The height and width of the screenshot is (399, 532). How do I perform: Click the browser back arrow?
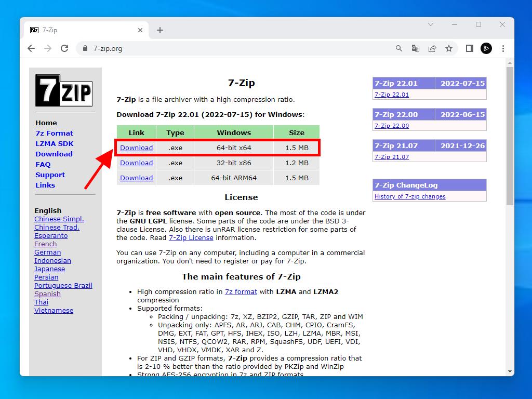(x=31, y=48)
